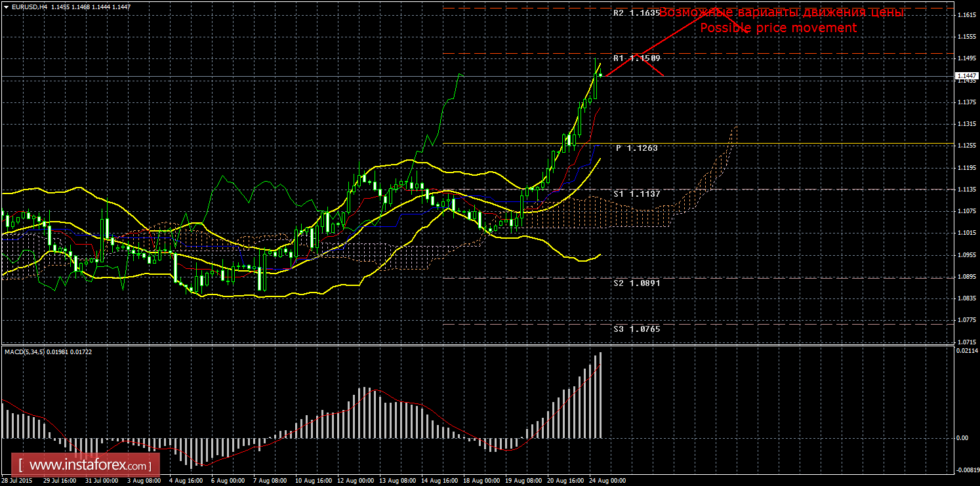Select the R2 1.1635 resistance label
Viewport: 980px width, 486px height.
pyautogui.click(x=636, y=12)
